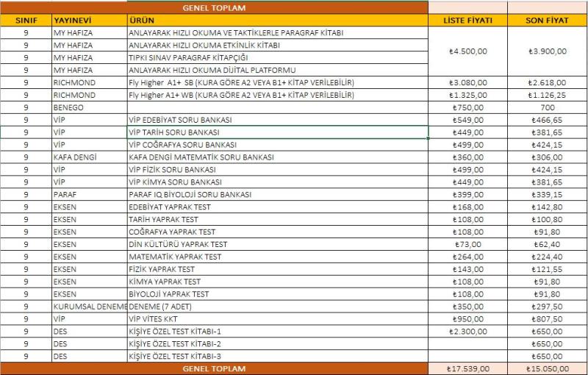
Task: Select the BENEGO publisher cell
Action: point(89,107)
